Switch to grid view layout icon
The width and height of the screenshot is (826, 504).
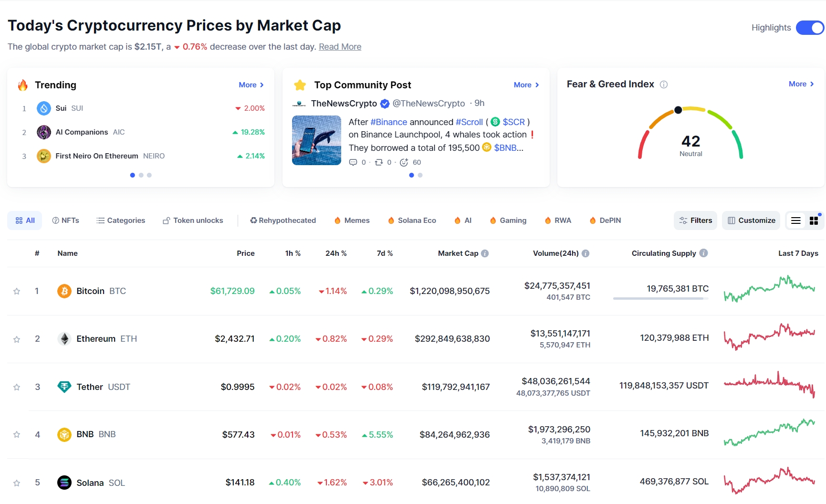814,220
